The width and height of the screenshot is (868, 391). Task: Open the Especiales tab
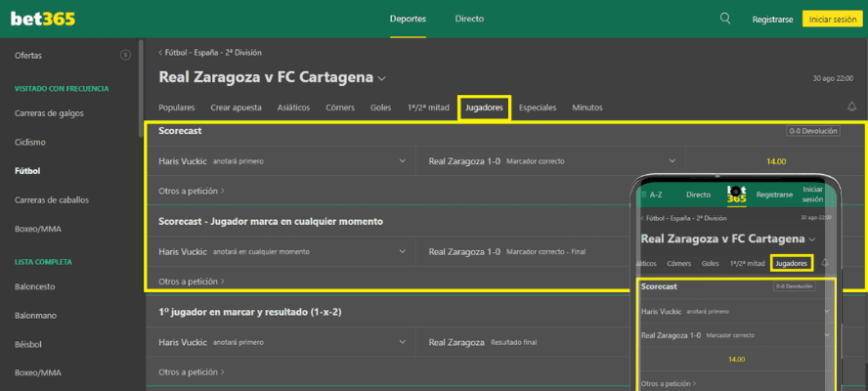(x=538, y=108)
